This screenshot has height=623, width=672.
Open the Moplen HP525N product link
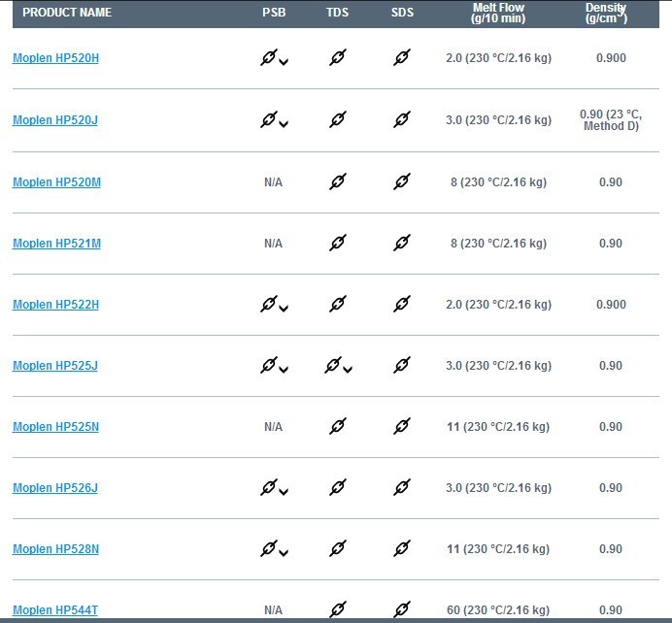coord(55,427)
